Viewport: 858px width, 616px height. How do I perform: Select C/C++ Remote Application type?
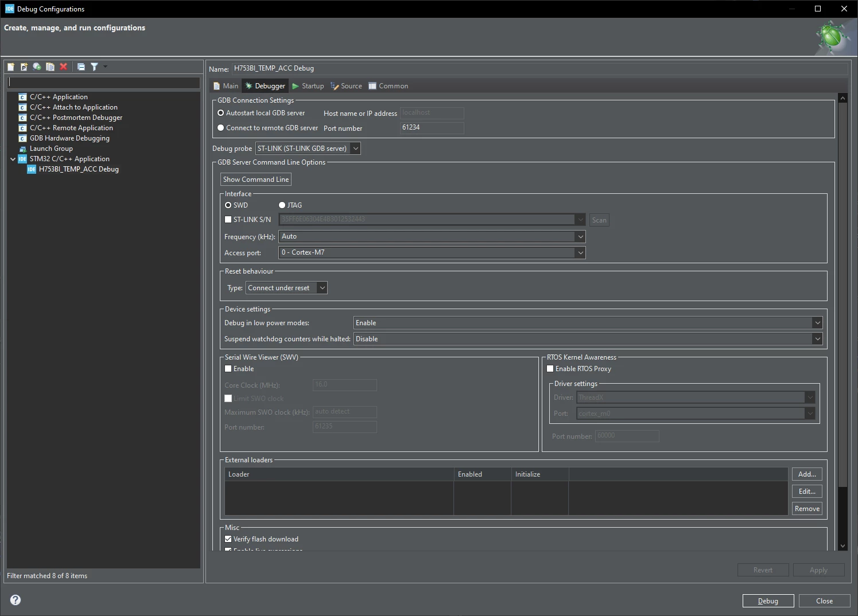click(71, 128)
